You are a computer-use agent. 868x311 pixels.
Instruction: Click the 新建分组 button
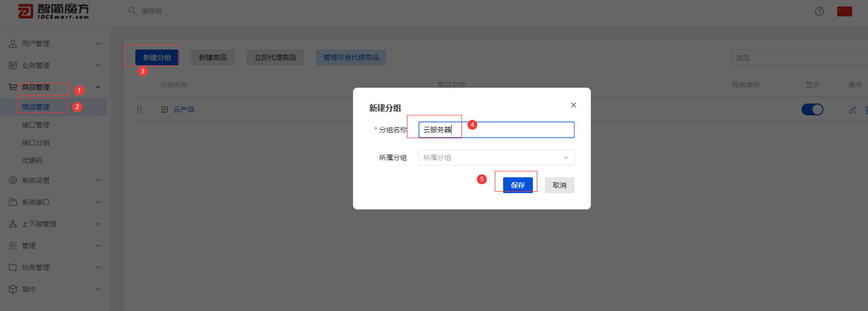[x=157, y=57]
